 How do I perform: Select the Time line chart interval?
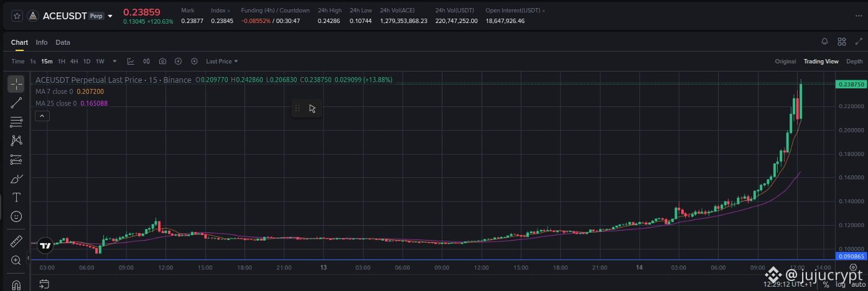(18, 62)
